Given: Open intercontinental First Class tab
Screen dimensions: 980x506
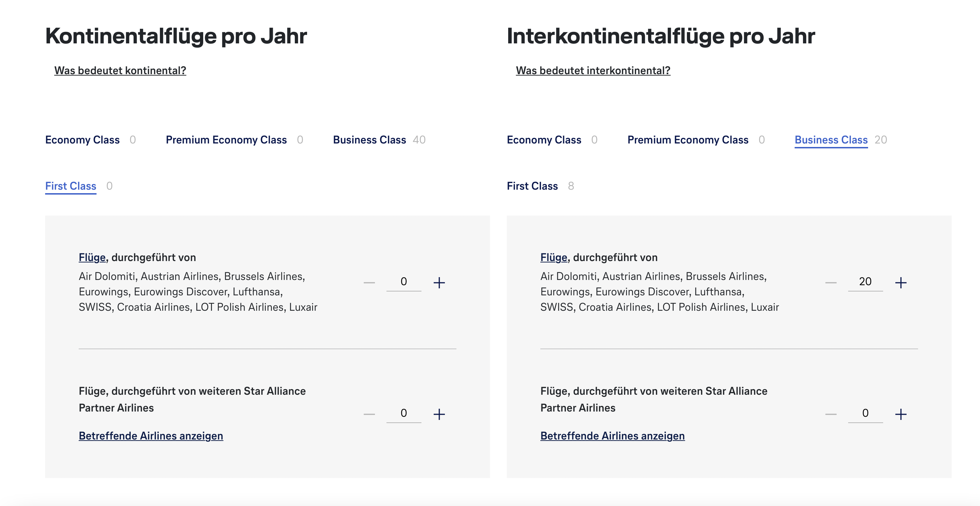Looking at the screenshot, I should point(532,186).
